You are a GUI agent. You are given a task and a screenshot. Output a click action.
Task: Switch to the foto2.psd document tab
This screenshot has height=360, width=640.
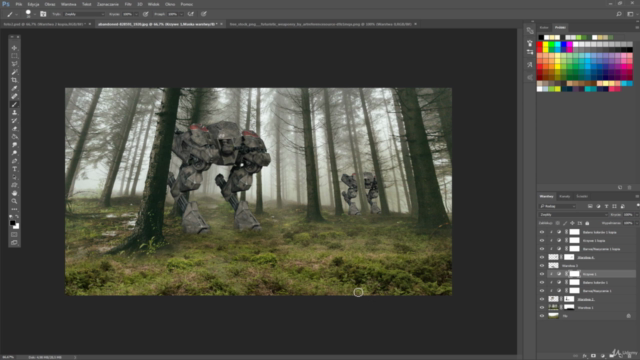[x=44, y=24]
